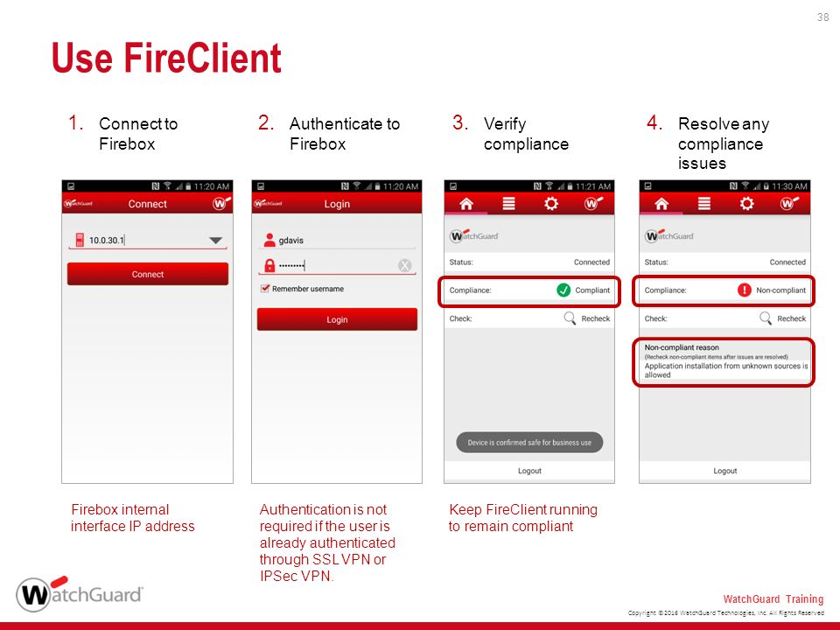This screenshot has width=840, height=630.
Task: Click Logout on the Compliant screen
Action: coord(529,471)
